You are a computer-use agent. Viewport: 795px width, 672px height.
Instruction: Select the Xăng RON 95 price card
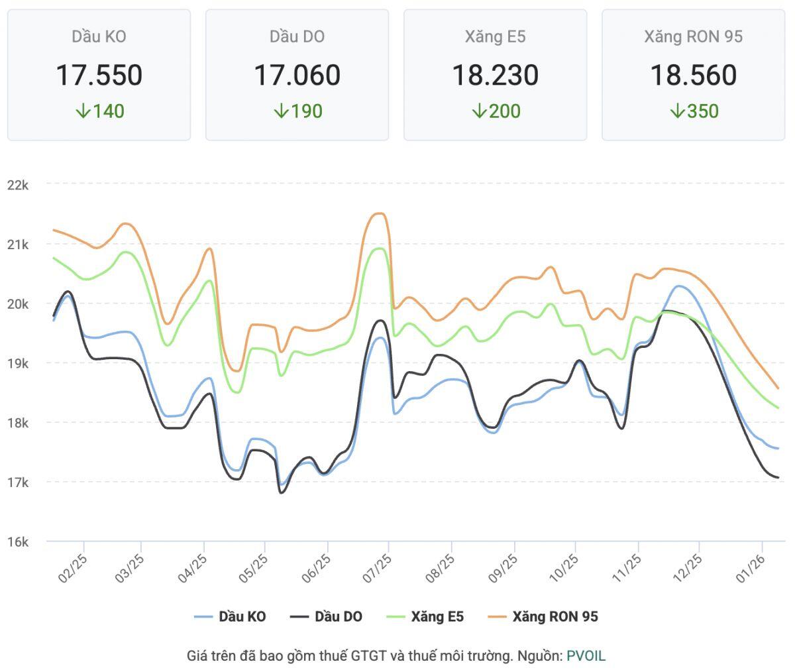693,74
